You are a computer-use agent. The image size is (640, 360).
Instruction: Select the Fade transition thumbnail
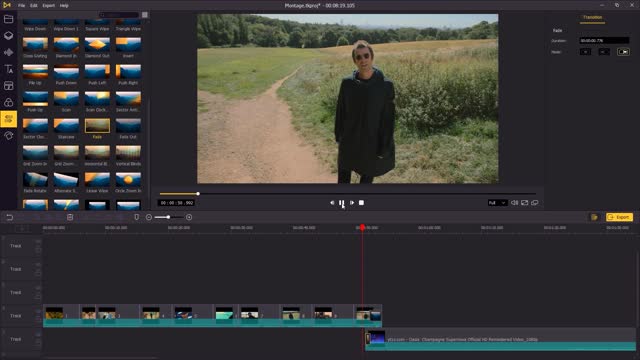click(x=97, y=126)
